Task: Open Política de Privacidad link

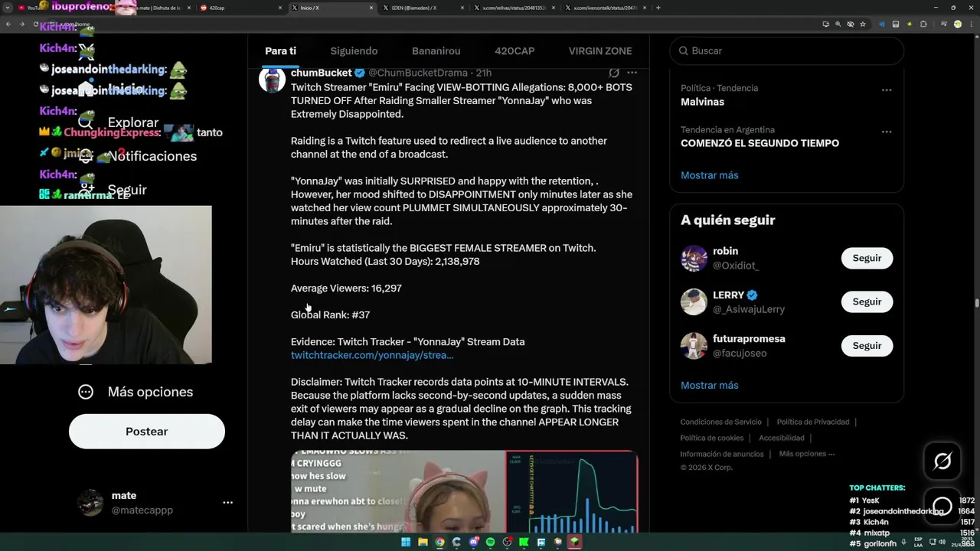Action: click(x=812, y=422)
